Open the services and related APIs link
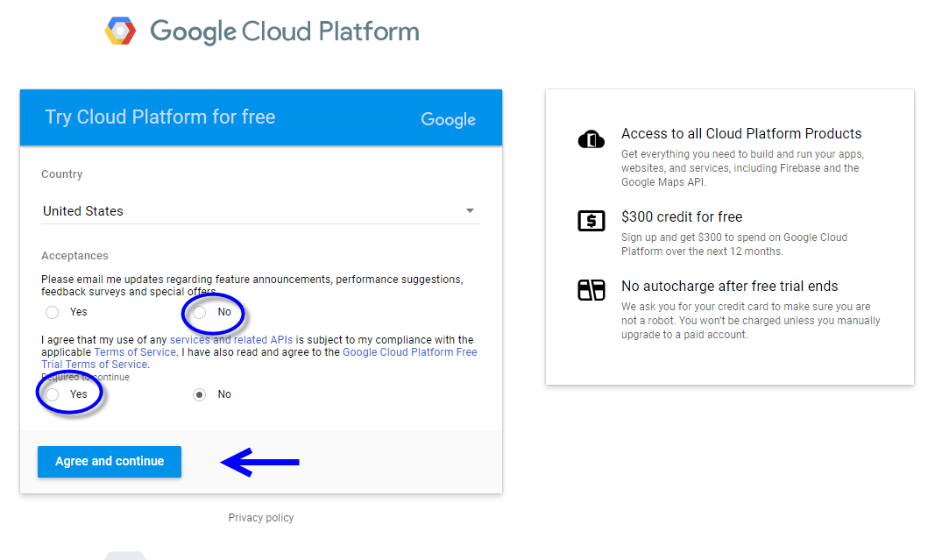The height and width of the screenshot is (560, 935). click(x=231, y=339)
